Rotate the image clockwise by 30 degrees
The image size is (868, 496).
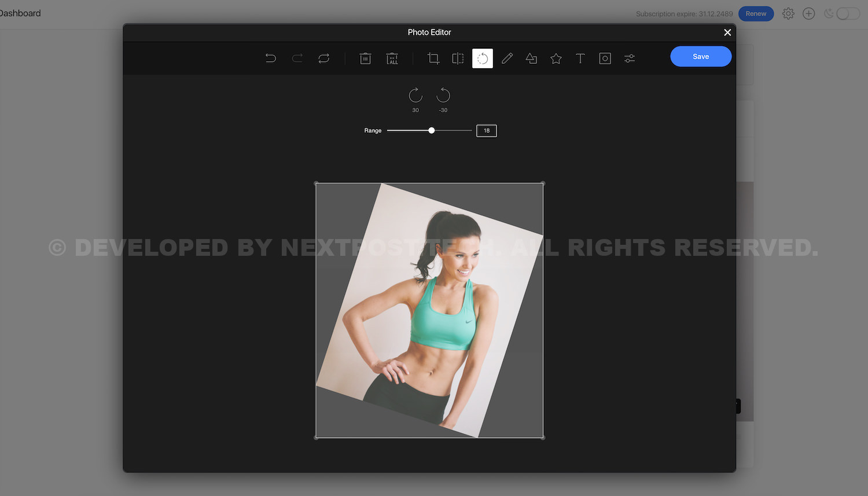[415, 95]
